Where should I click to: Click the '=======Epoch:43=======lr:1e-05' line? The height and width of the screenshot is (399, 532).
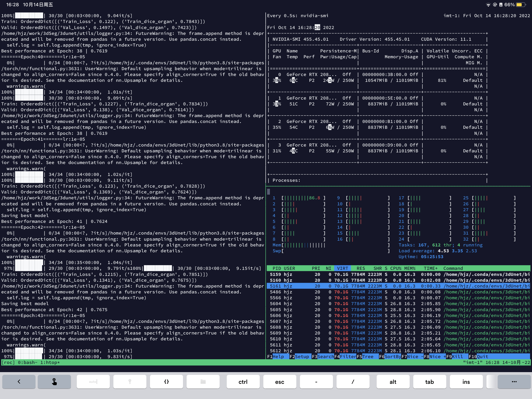[43, 315]
